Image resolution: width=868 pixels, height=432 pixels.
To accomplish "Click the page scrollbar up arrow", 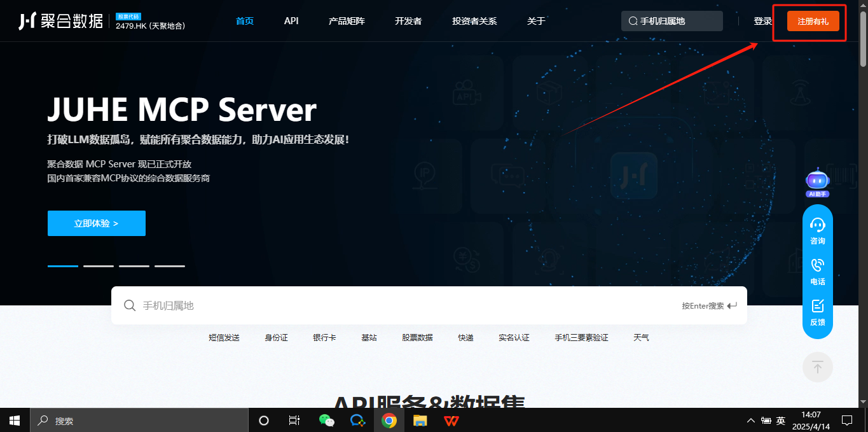I will 863,5.
